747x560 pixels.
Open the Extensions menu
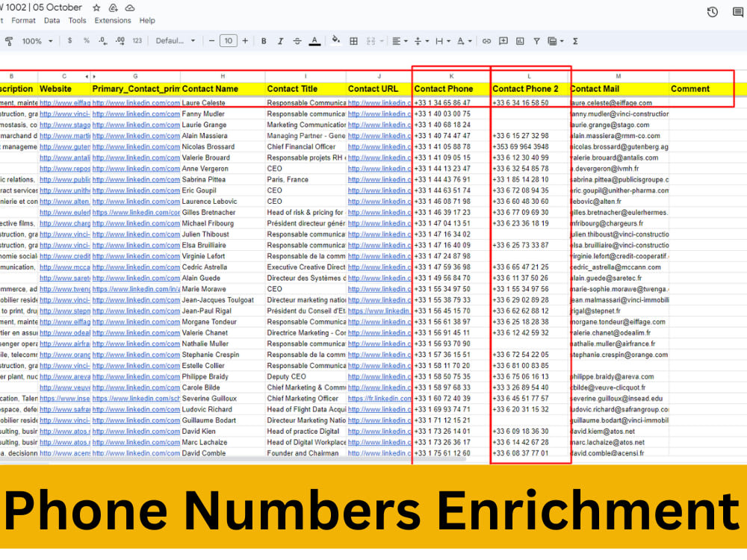[113, 20]
